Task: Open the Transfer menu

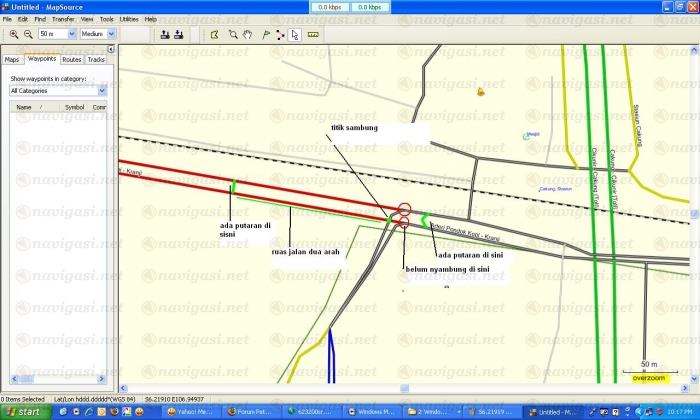Action: (x=63, y=19)
